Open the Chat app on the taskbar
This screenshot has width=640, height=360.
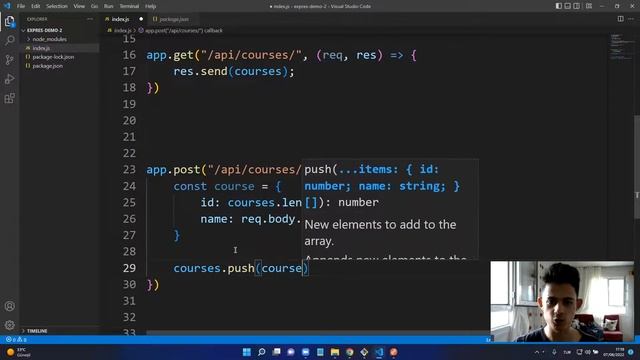tap(291, 352)
